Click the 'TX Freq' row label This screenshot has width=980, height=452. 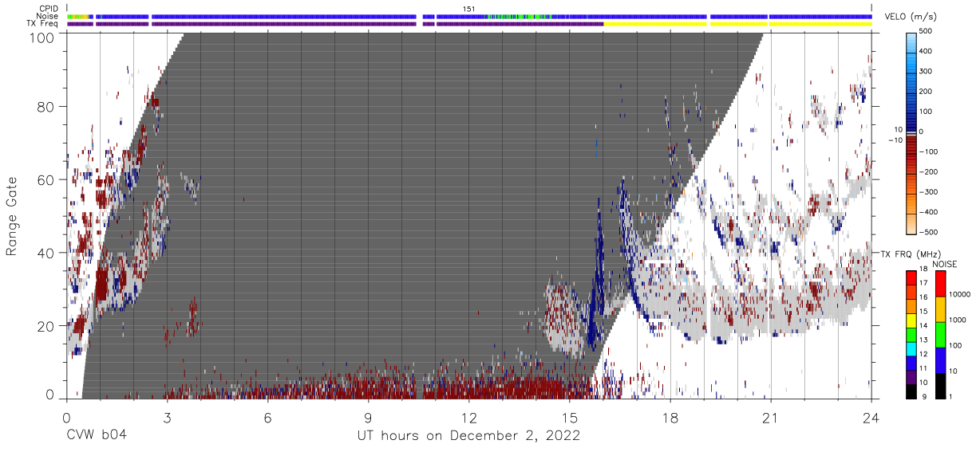click(43, 24)
